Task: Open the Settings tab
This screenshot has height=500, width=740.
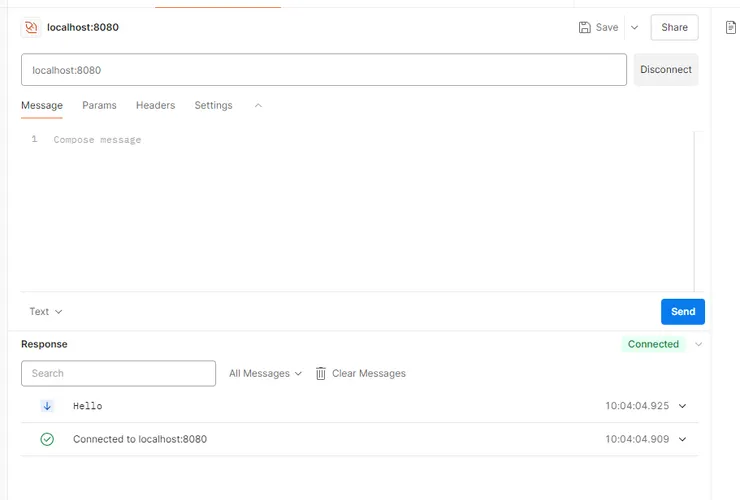Action: (x=213, y=105)
